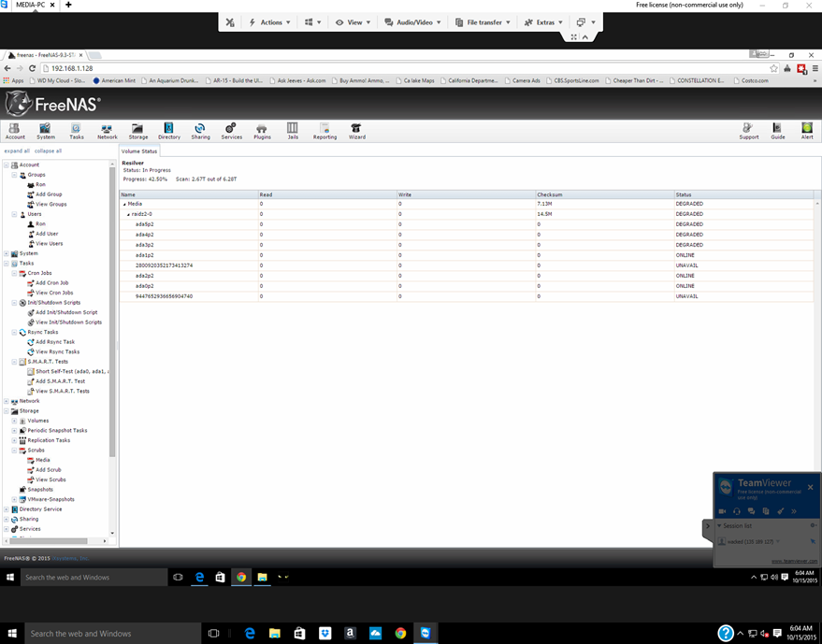The height and width of the screenshot is (644, 822).
Task: Click the expand all link
Action: (x=17, y=150)
